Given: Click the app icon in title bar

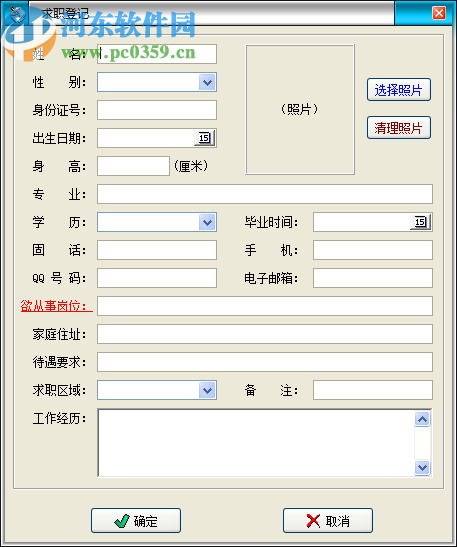Looking at the screenshot, I should tap(17, 15).
